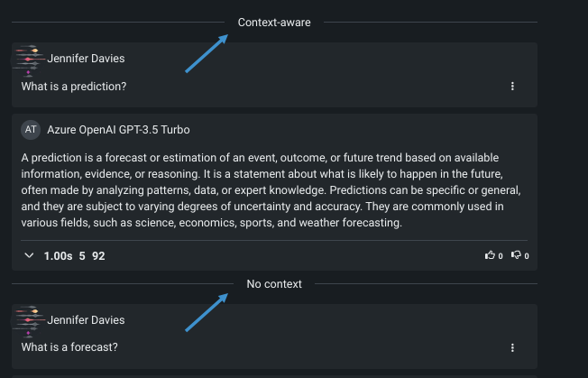Click the 92 token count value
Viewport: 588px width, 378px height.
coord(98,256)
